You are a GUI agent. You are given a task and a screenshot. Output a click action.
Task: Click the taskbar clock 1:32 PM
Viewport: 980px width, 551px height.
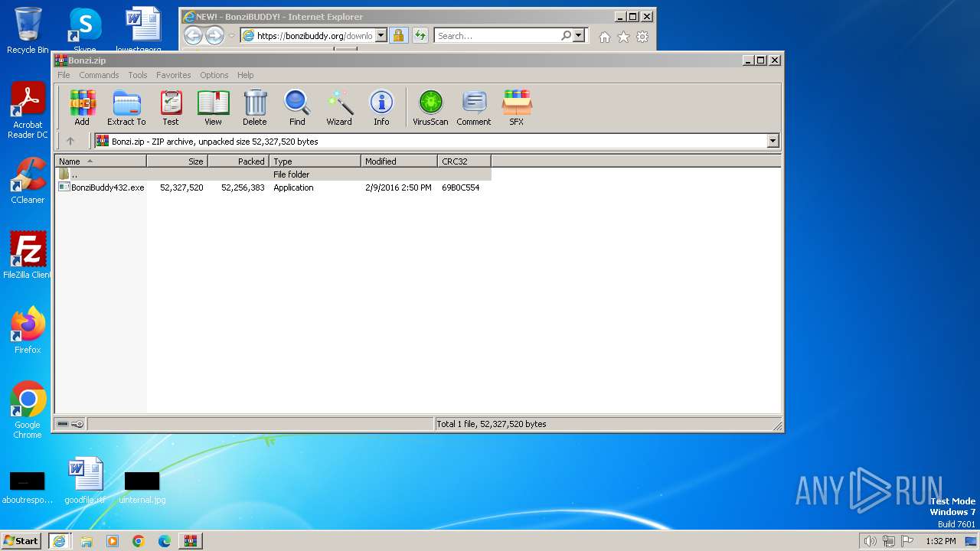[940, 541]
